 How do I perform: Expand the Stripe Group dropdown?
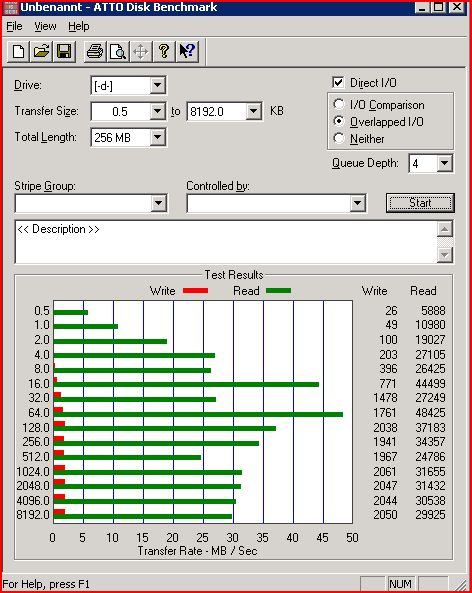159,203
